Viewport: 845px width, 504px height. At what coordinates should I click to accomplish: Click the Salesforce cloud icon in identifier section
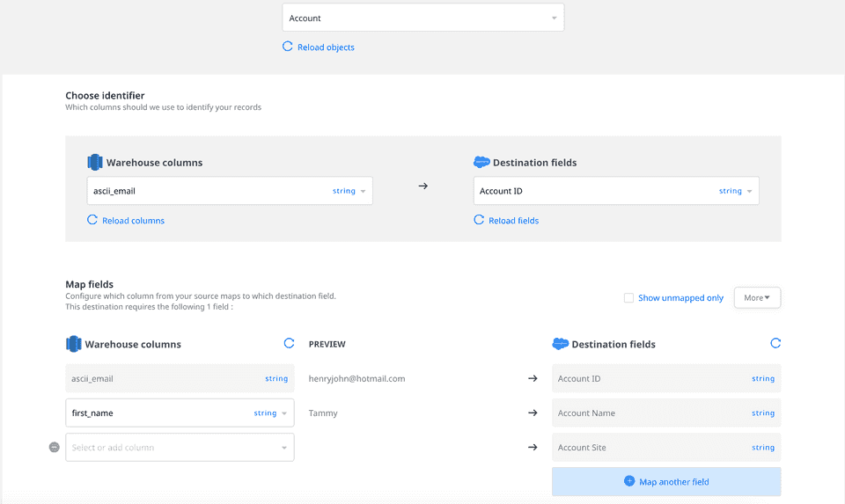pos(481,163)
